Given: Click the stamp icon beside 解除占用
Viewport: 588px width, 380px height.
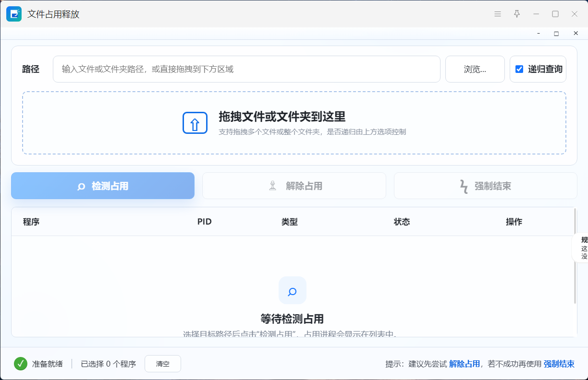Looking at the screenshot, I should click(x=273, y=186).
